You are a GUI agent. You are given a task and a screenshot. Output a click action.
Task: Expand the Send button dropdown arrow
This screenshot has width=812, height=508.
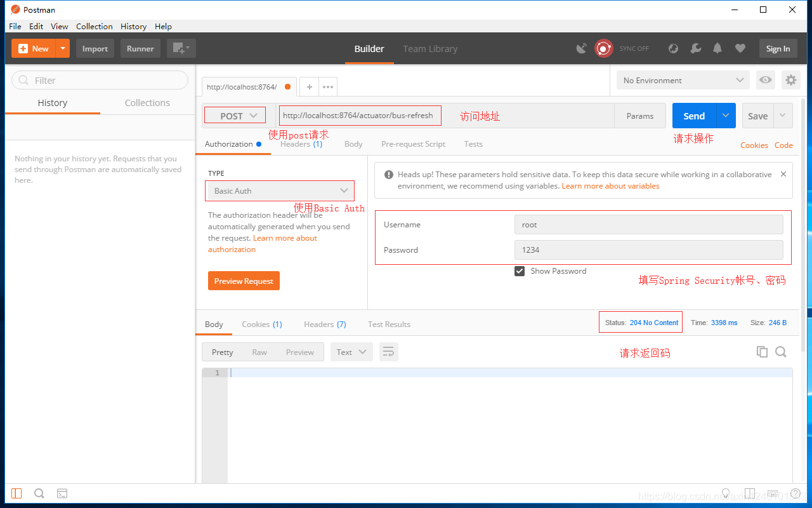pyautogui.click(x=726, y=116)
